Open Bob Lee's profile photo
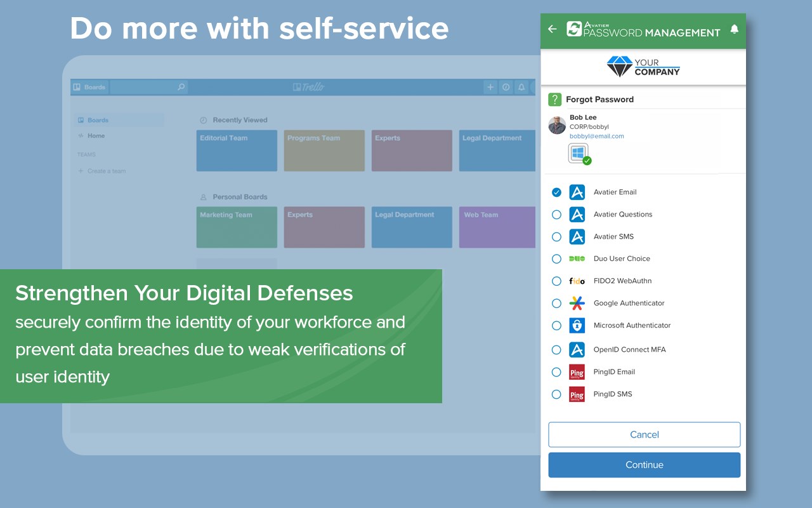This screenshot has width=812, height=508. (557, 125)
